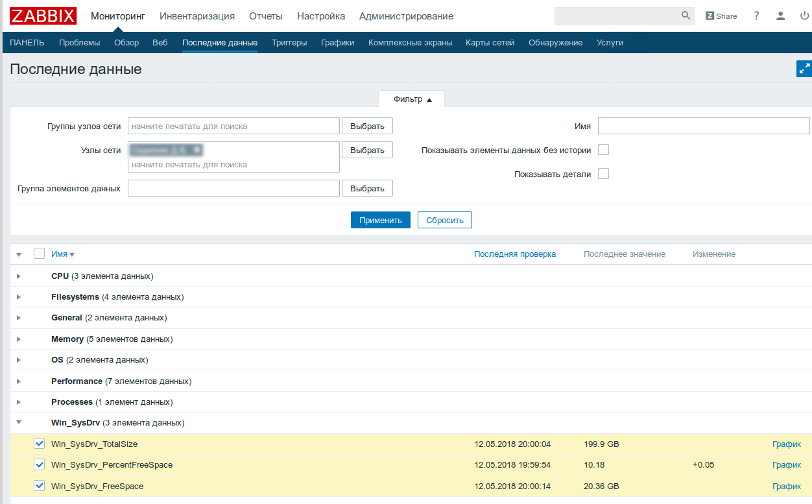Image resolution: width=812 pixels, height=504 pixels.
Task: Focus the Имя filter field
Action: [704, 126]
